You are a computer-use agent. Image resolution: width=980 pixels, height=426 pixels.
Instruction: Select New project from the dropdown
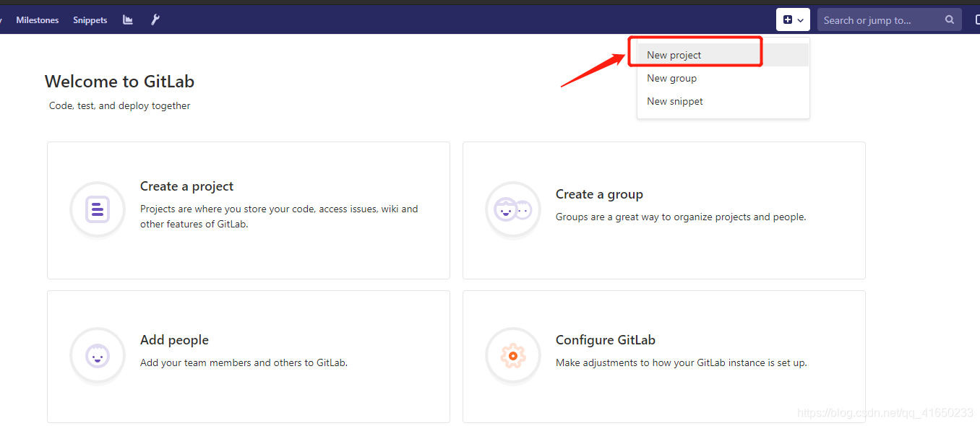pyautogui.click(x=723, y=55)
